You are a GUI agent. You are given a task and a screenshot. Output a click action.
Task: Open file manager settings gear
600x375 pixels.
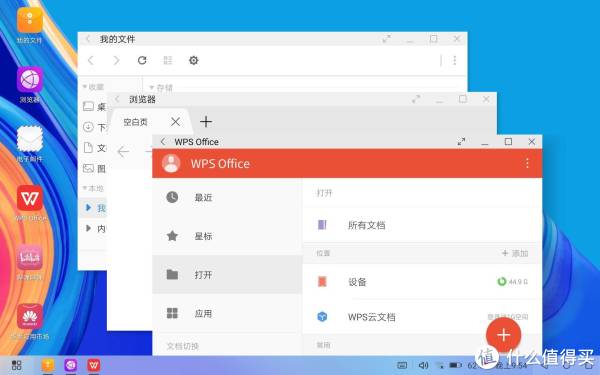(x=194, y=60)
